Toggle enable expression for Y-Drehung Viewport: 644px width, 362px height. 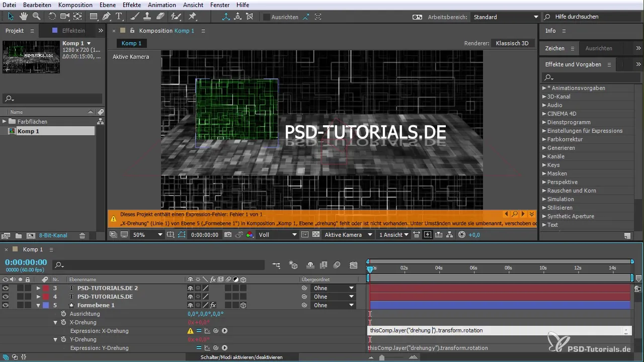(199, 348)
